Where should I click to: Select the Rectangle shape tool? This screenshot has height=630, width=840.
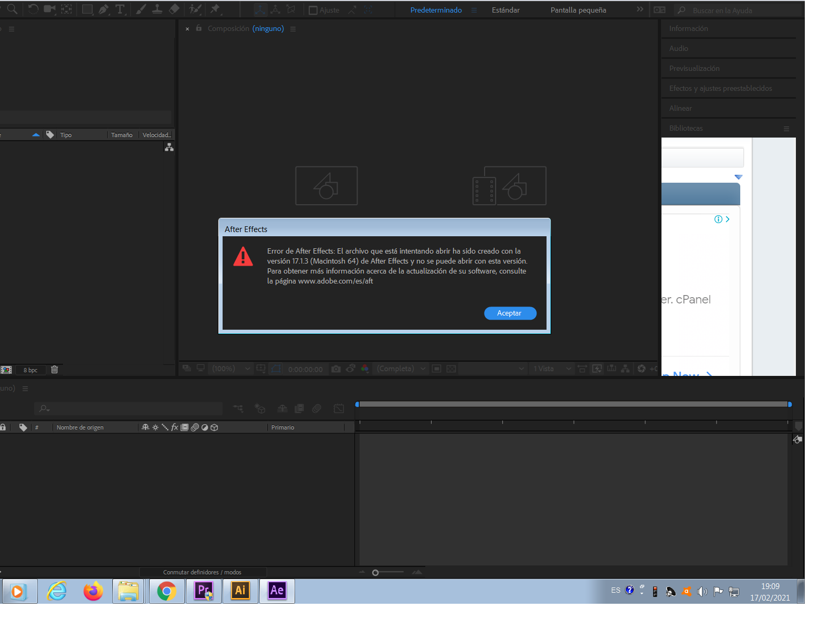tap(87, 9)
